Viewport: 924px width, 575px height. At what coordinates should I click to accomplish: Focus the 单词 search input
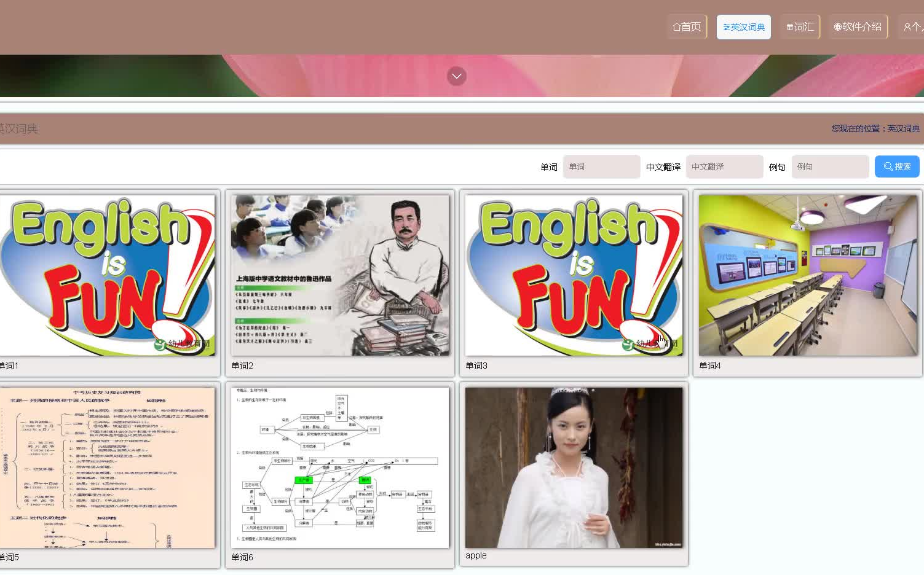(x=601, y=166)
